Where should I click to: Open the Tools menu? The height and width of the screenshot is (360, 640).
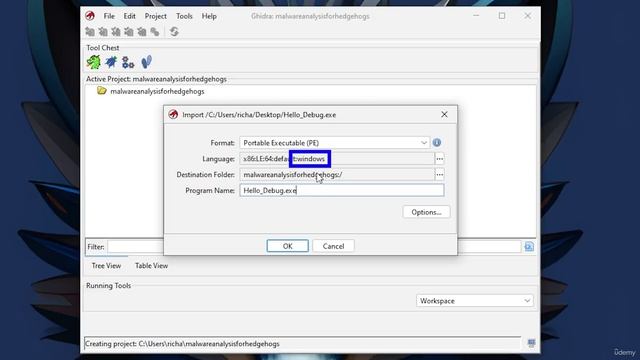184,16
